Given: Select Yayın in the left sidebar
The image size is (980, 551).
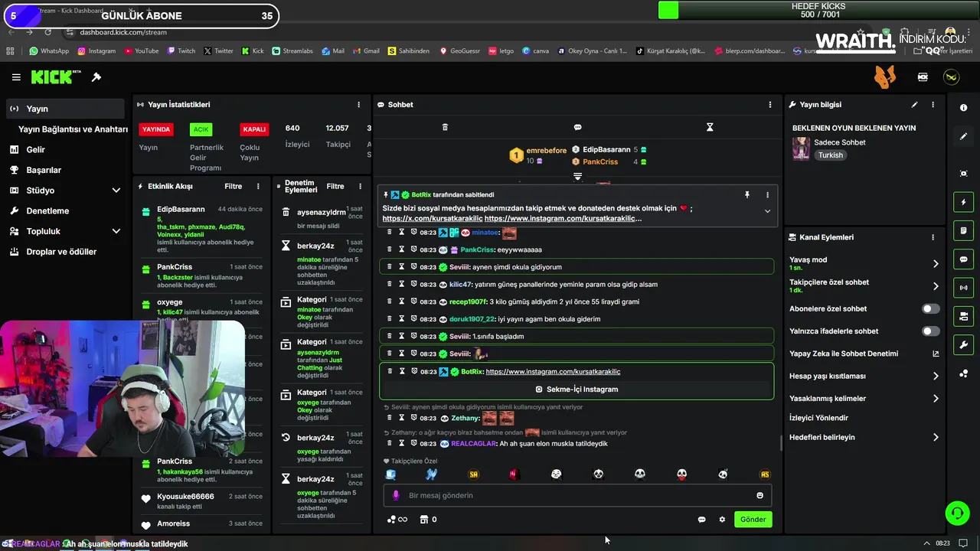Looking at the screenshot, I should [x=64, y=109].
